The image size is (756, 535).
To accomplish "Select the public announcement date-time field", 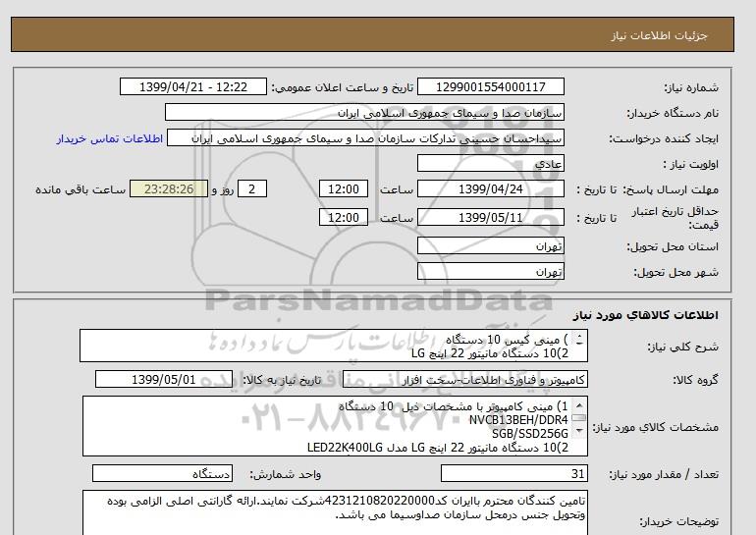I will click(x=192, y=87).
